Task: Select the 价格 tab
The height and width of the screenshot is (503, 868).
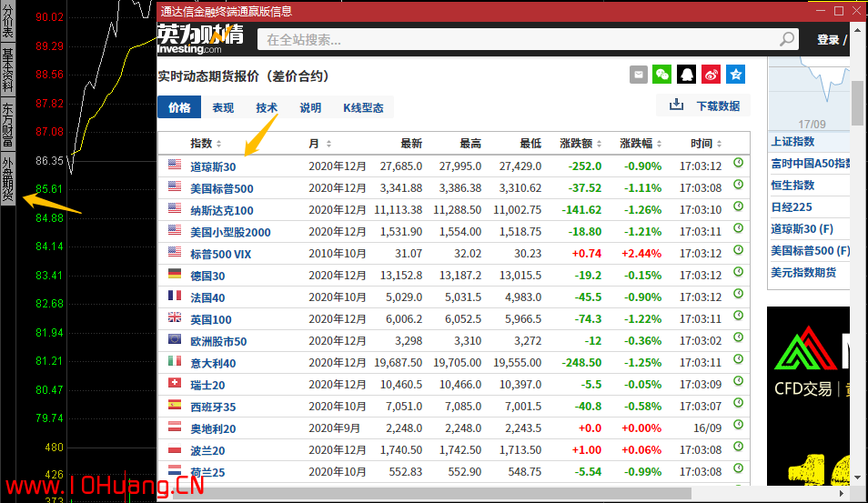Action: 179,107
